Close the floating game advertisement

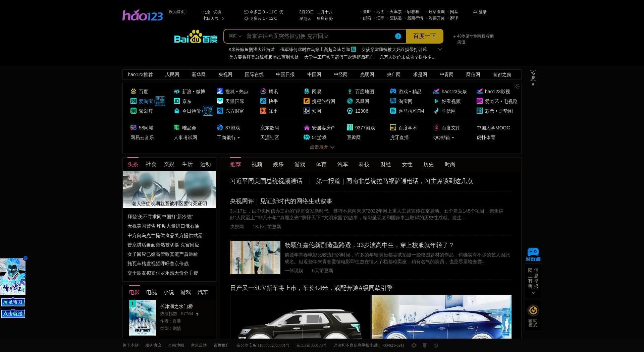25,258
